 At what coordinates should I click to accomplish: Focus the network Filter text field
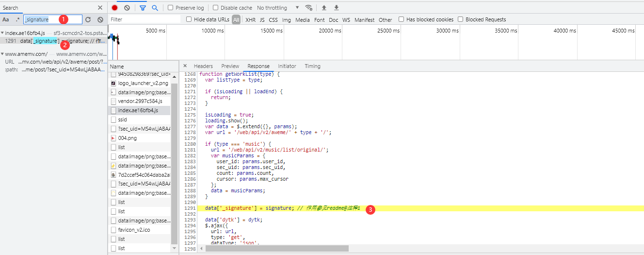coord(145,19)
